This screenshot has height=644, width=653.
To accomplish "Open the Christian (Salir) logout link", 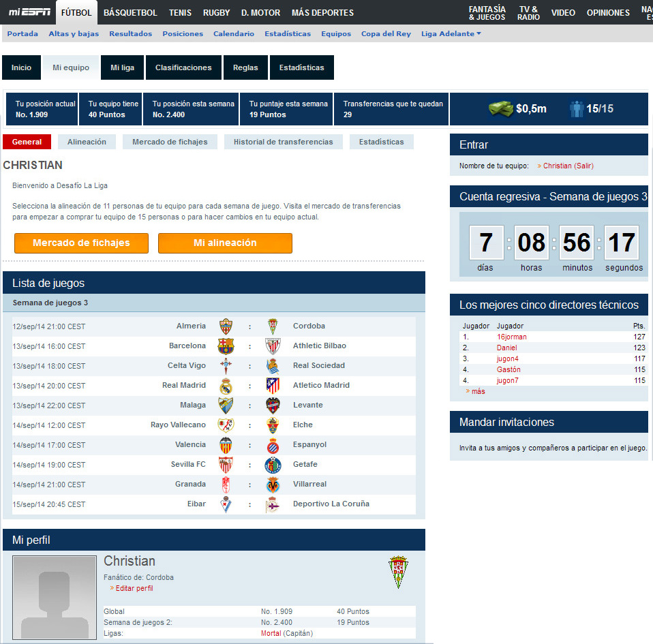I will [568, 166].
